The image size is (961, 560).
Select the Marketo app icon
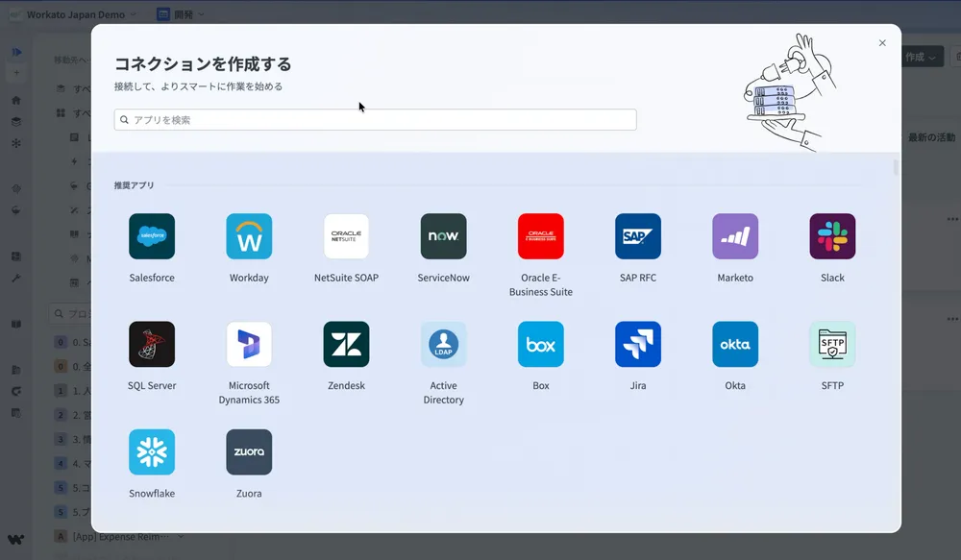[735, 236]
